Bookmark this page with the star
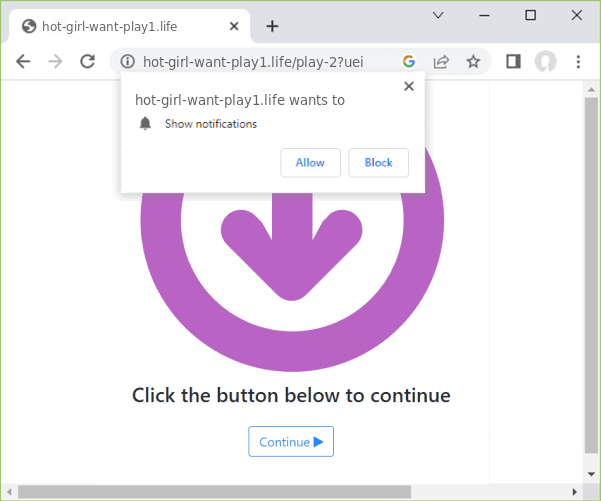The image size is (601, 501). pos(473,61)
